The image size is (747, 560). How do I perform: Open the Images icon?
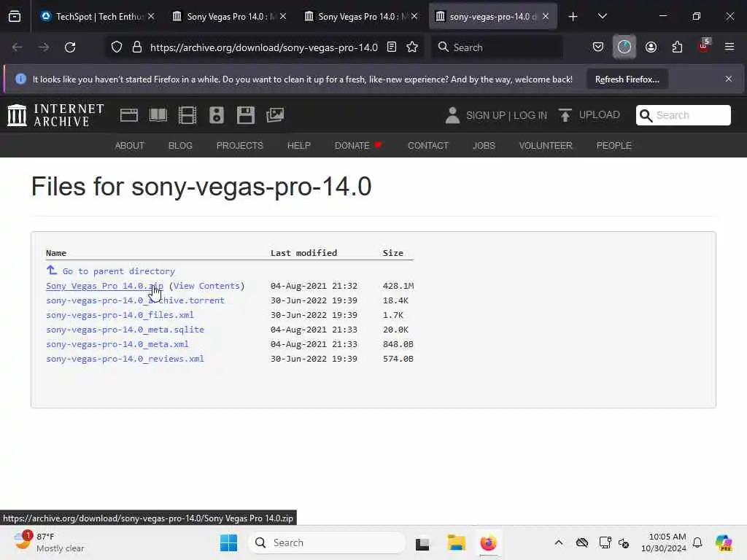click(x=275, y=115)
